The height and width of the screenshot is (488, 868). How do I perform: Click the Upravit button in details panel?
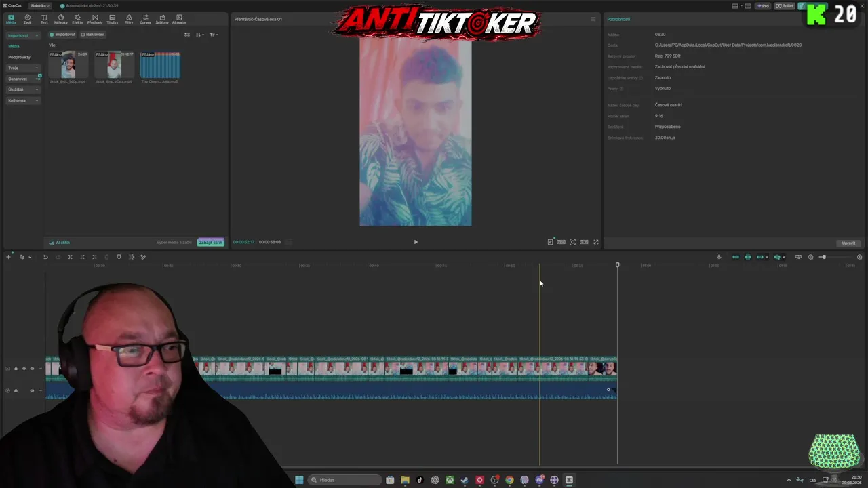pos(848,243)
